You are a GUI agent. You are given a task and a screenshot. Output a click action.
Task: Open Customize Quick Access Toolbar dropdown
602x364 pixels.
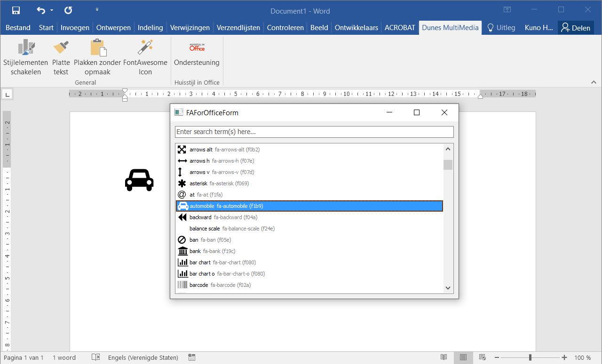click(x=97, y=10)
